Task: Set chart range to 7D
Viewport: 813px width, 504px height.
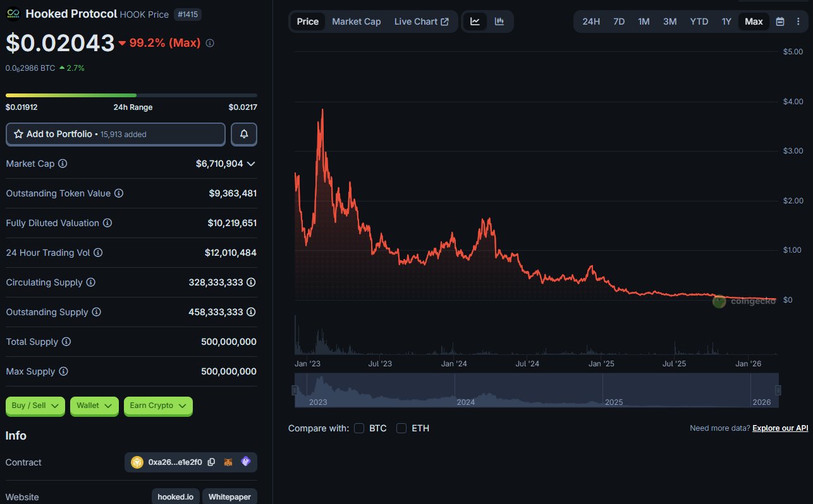Action: pos(619,21)
